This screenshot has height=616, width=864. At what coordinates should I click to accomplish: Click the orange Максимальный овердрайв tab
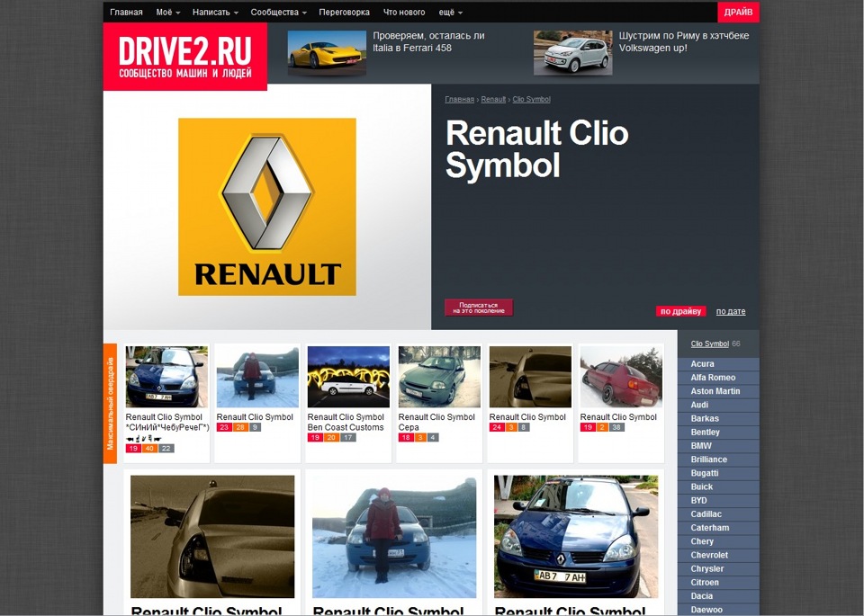(110, 404)
